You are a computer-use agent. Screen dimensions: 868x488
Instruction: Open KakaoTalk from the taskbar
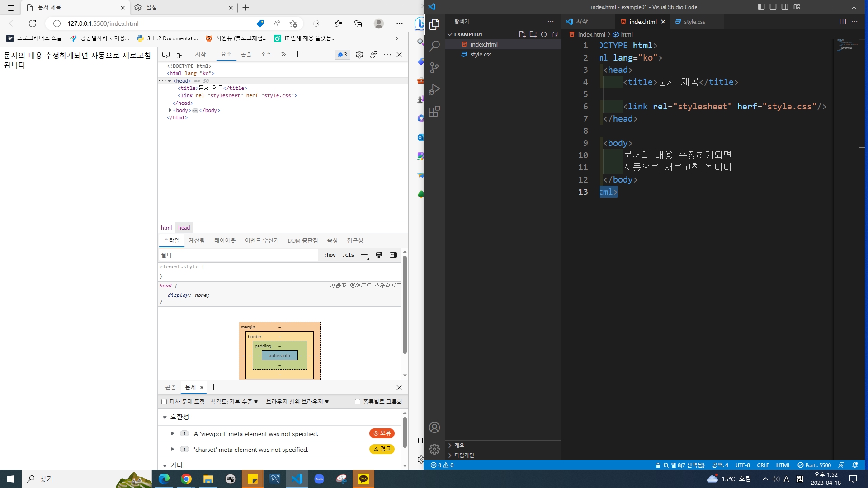[x=363, y=479]
